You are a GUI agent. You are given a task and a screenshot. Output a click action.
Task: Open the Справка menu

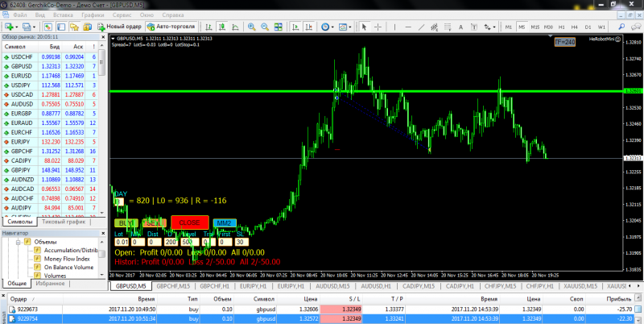173,15
